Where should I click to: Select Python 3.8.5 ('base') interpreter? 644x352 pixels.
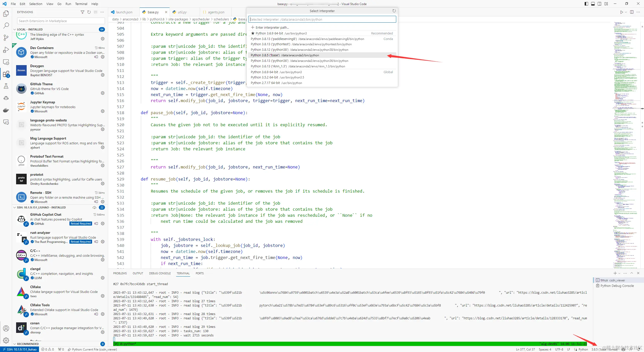pos(285,55)
